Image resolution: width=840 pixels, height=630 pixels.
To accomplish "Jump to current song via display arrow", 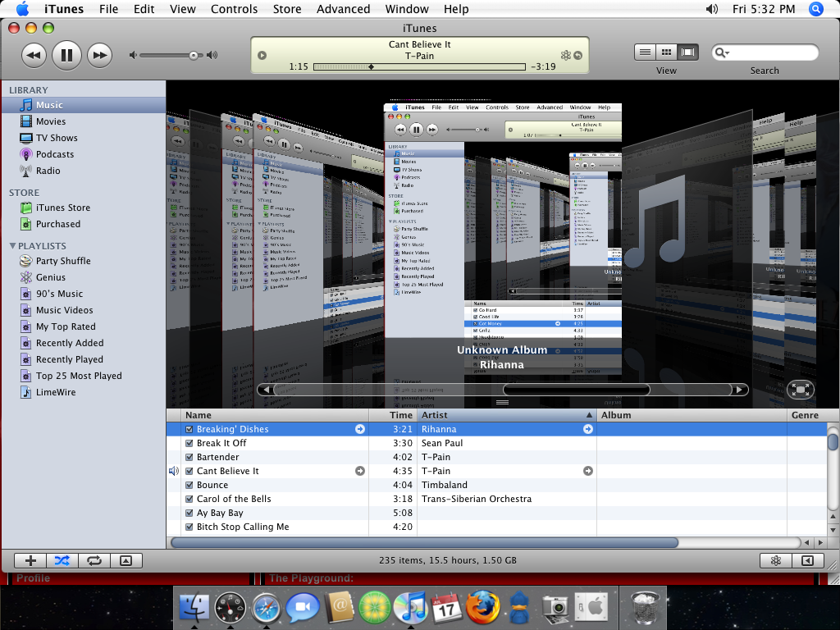I will (578, 55).
